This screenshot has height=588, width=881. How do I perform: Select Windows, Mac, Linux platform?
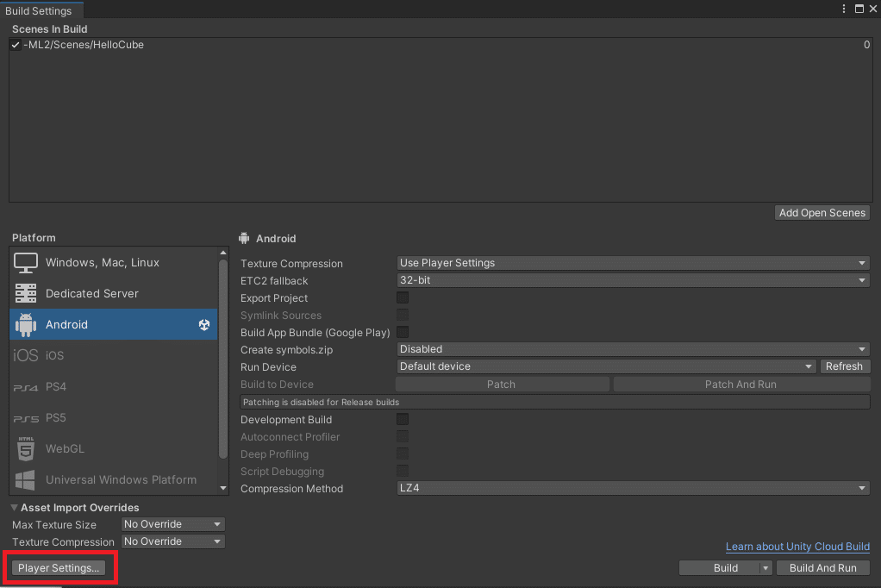114,262
